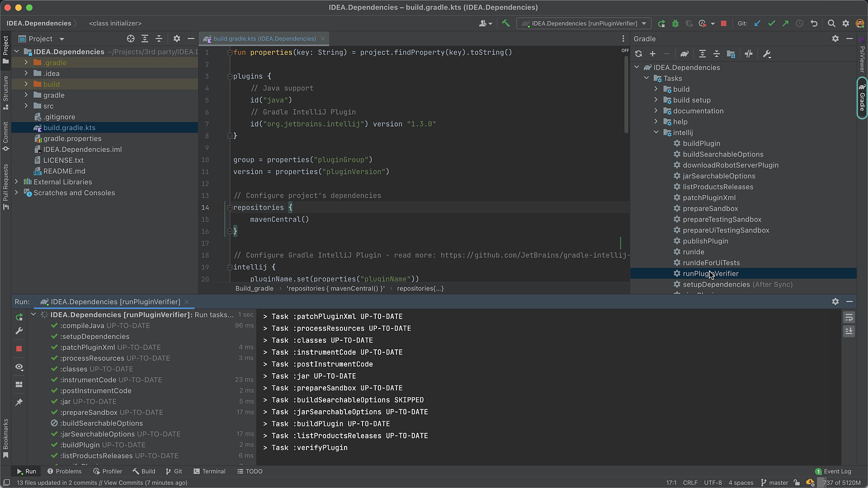Click the OFF inspection indicator in the editor

click(x=625, y=51)
